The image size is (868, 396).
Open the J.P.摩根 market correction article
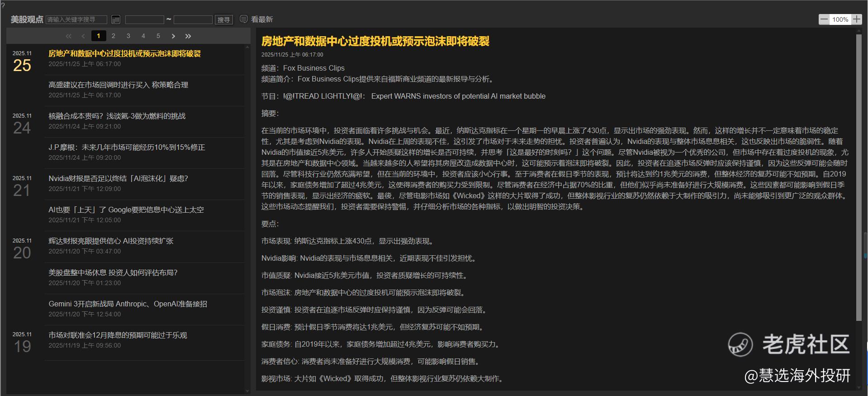tap(127, 147)
